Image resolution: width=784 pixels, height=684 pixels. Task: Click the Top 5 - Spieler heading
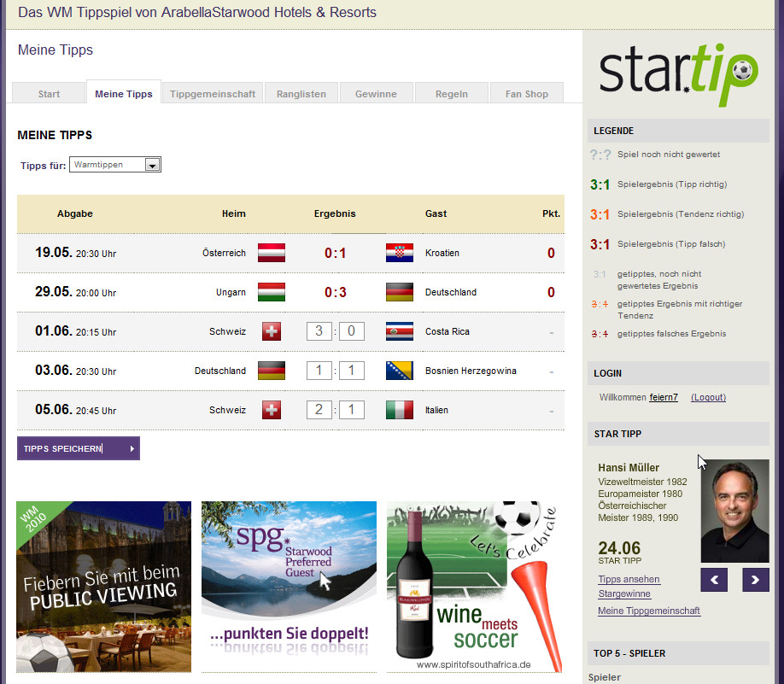coord(629,653)
